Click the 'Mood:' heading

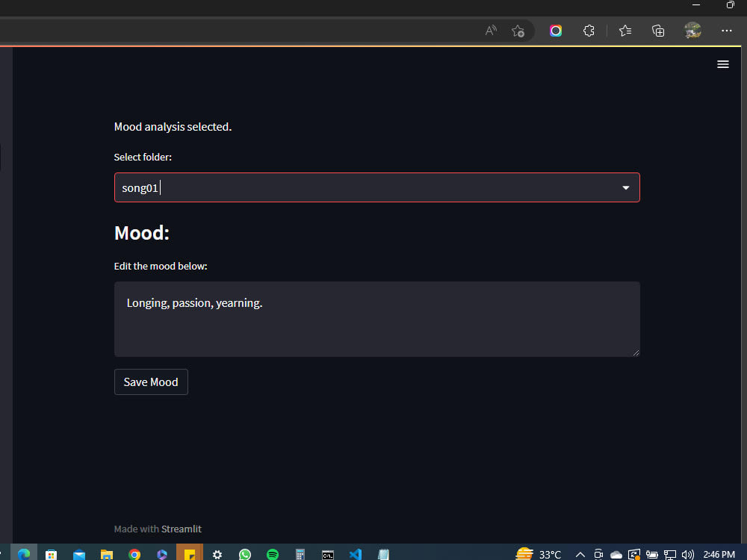(141, 233)
